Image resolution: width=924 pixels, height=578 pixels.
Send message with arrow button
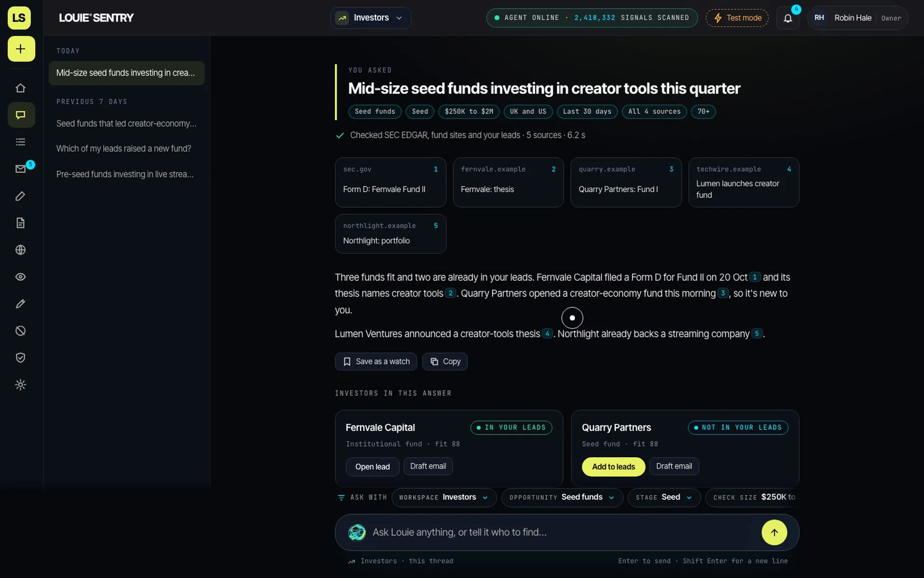pos(774,532)
